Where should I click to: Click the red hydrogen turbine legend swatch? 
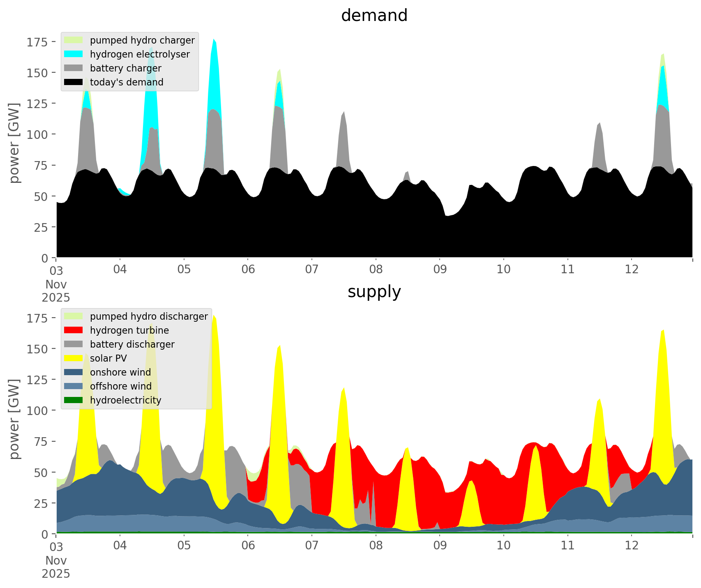click(x=74, y=330)
